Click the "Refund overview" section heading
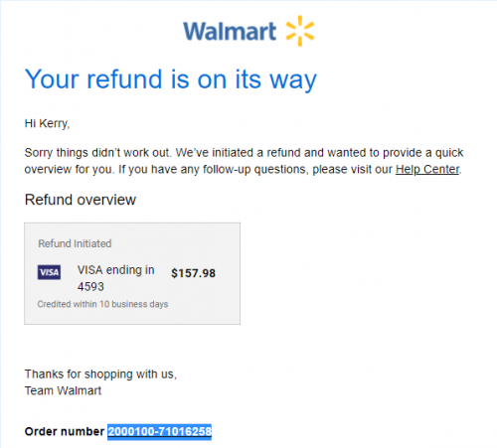Screen dimensions: 497x448 [x=81, y=200]
